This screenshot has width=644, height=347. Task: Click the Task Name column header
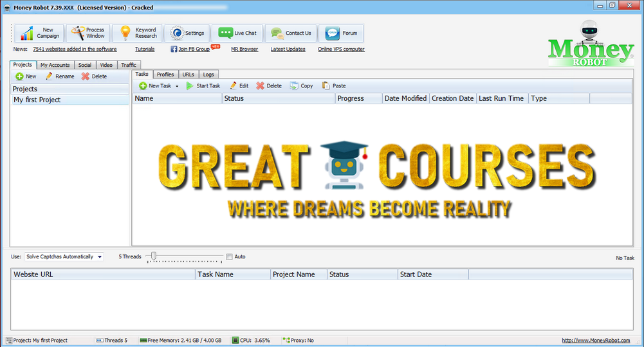pos(233,274)
